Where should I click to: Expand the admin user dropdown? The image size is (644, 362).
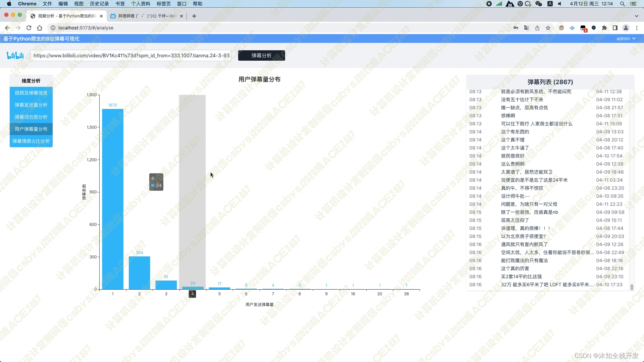[x=626, y=39]
